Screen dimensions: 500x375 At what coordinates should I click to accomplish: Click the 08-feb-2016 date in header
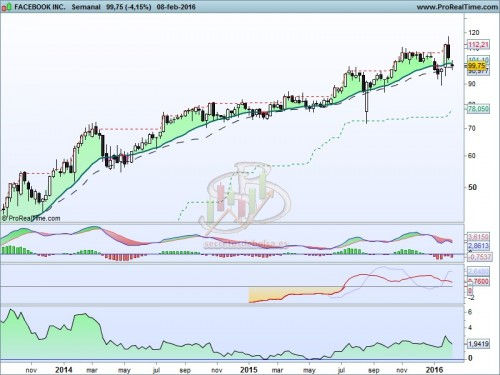point(176,7)
